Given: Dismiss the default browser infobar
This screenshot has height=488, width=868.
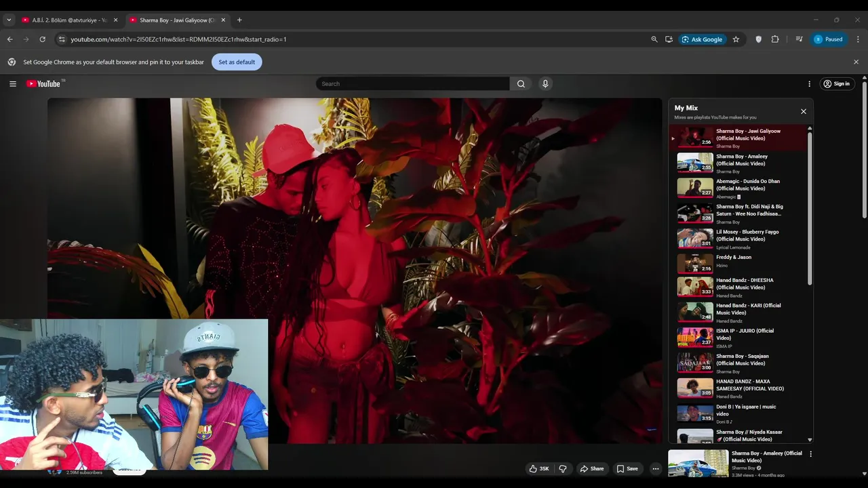Looking at the screenshot, I should [x=856, y=62].
